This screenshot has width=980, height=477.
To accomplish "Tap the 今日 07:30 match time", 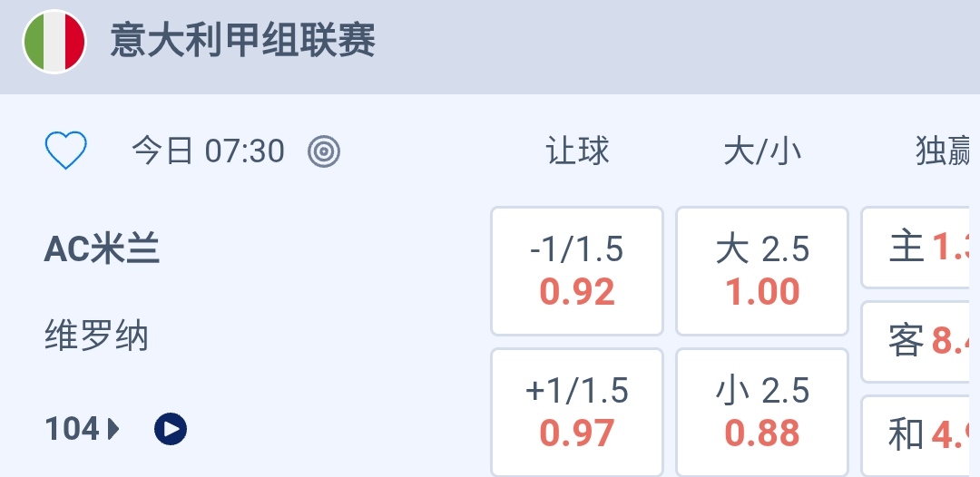I will 208,151.
